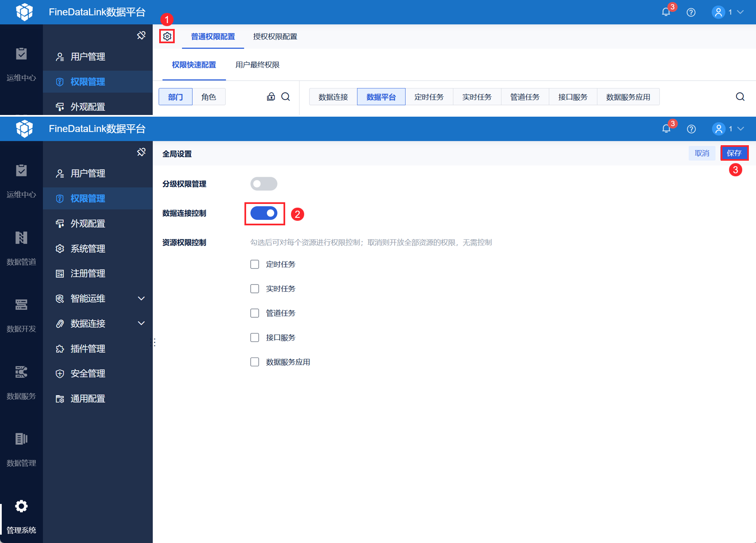Screen dimensions: 756x543
Task: Open 注册管理 in sidebar
Action: point(98,274)
